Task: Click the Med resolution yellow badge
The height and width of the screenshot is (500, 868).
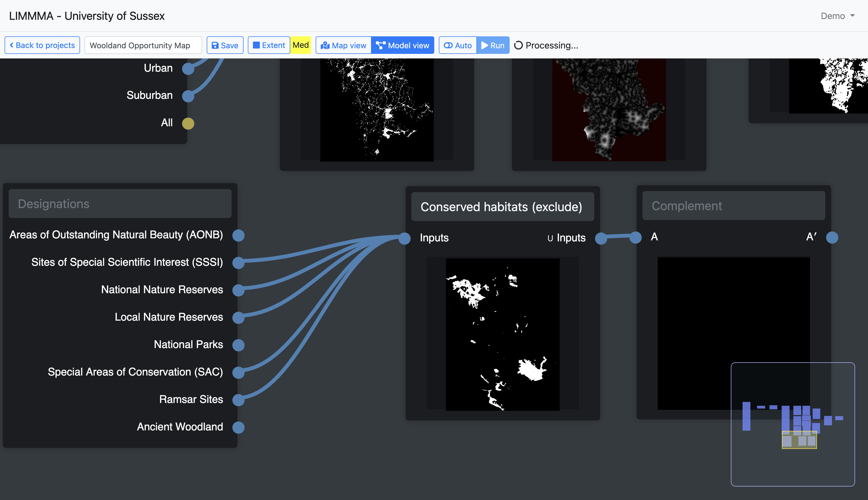Action: tap(301, 45)
